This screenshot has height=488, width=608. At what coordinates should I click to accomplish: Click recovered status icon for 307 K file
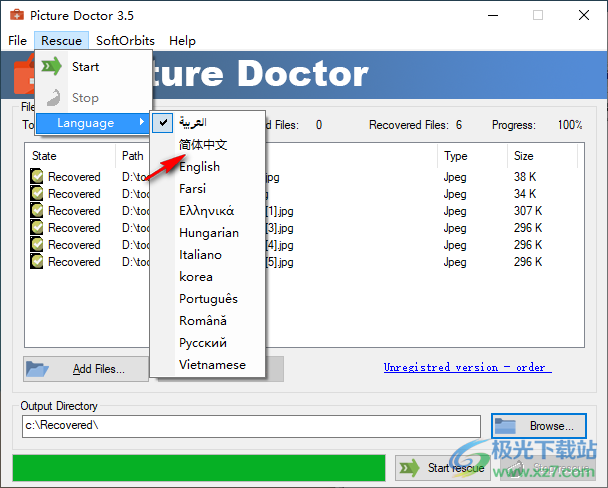tap(37, 210)
